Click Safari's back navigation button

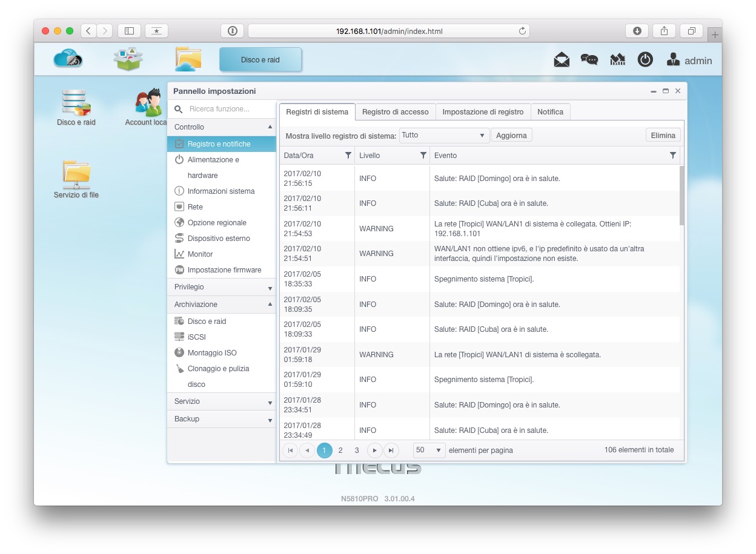click(88, 31)
